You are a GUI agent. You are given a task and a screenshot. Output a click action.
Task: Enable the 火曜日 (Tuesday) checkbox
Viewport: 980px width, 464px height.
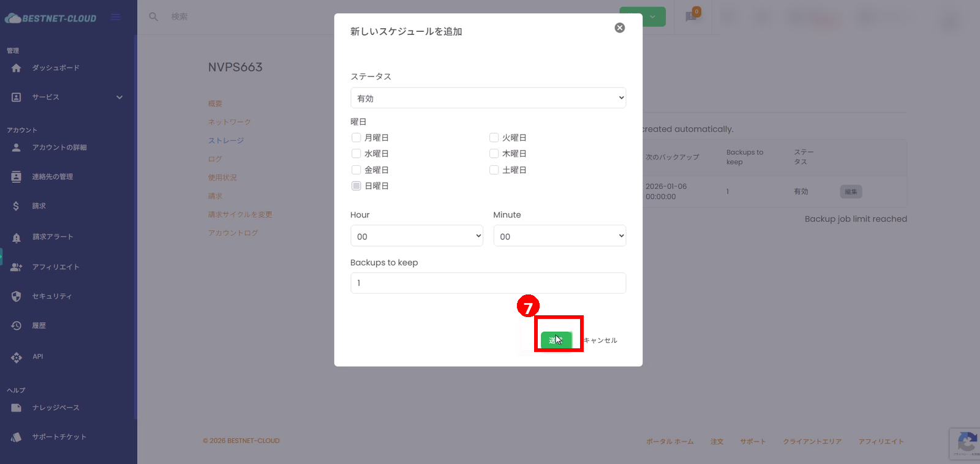(x=494, y=138)
